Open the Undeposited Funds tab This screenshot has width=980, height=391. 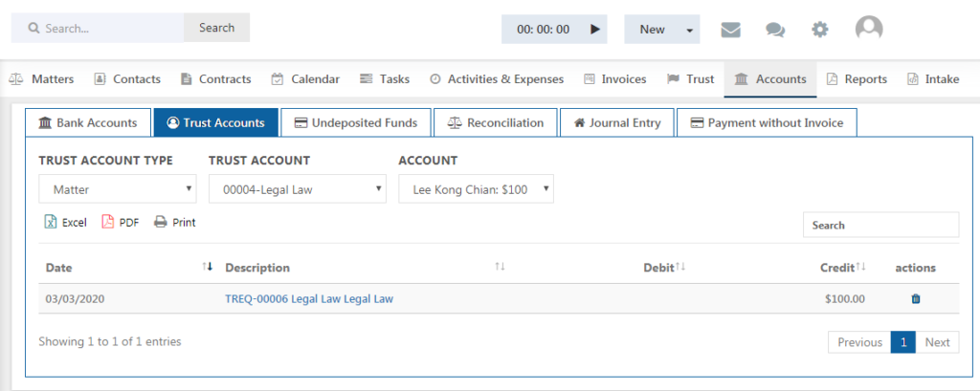tap(356, 123)
